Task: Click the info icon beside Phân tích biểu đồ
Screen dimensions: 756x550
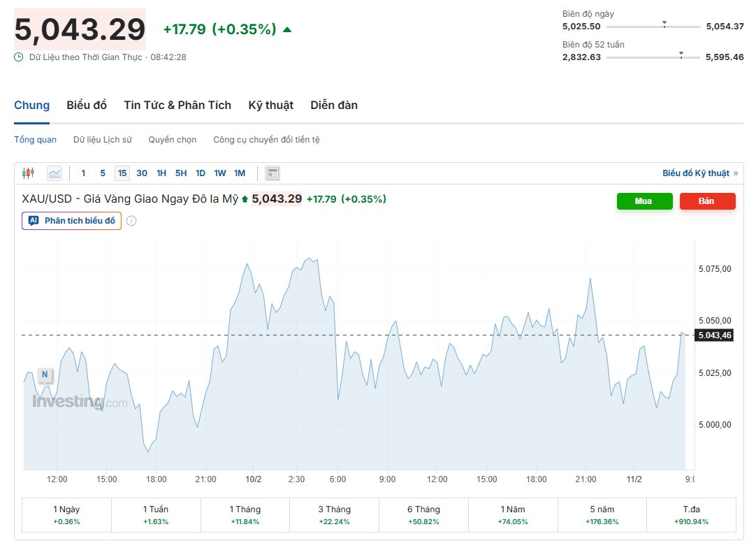Action: point(131,221)
